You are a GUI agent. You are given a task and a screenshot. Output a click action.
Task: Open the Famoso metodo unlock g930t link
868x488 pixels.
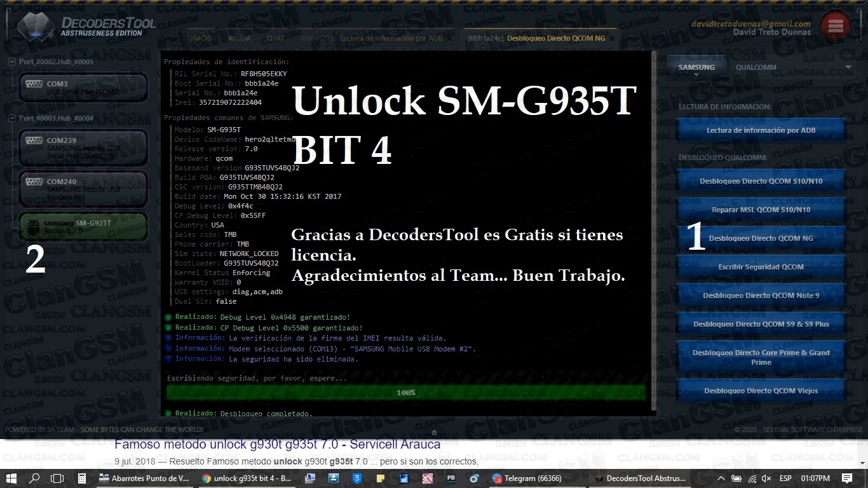[x=277, y=444]
